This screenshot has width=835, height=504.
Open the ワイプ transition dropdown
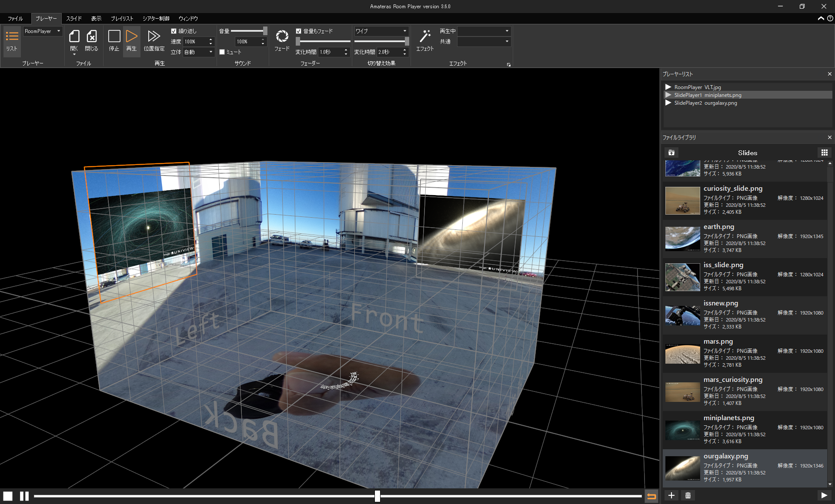(381, 31)
